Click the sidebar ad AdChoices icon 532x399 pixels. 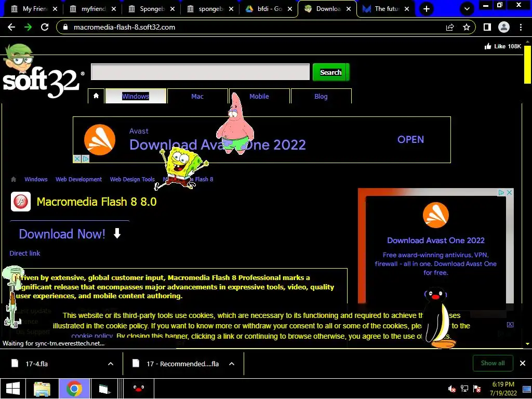(501, 192)
